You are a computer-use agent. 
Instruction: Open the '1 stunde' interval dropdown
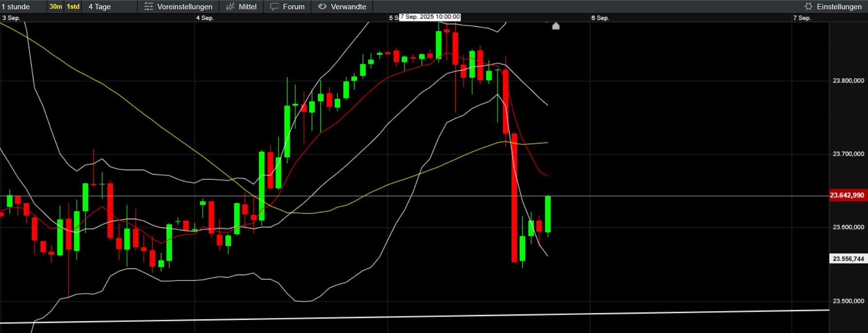[23, 7]
